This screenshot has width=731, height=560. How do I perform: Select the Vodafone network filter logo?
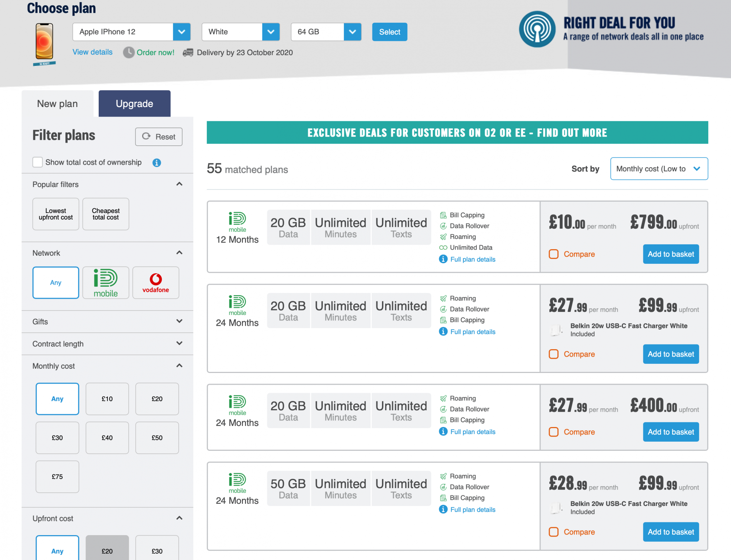tap(156, 283)
